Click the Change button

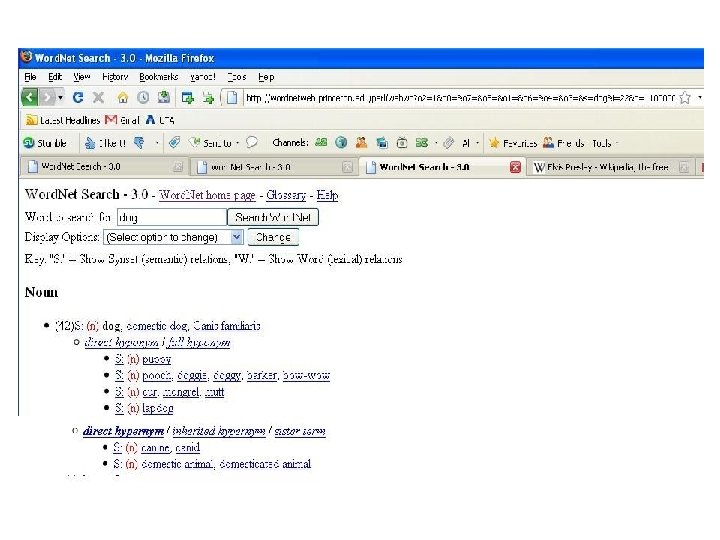(x=273, y=237)
